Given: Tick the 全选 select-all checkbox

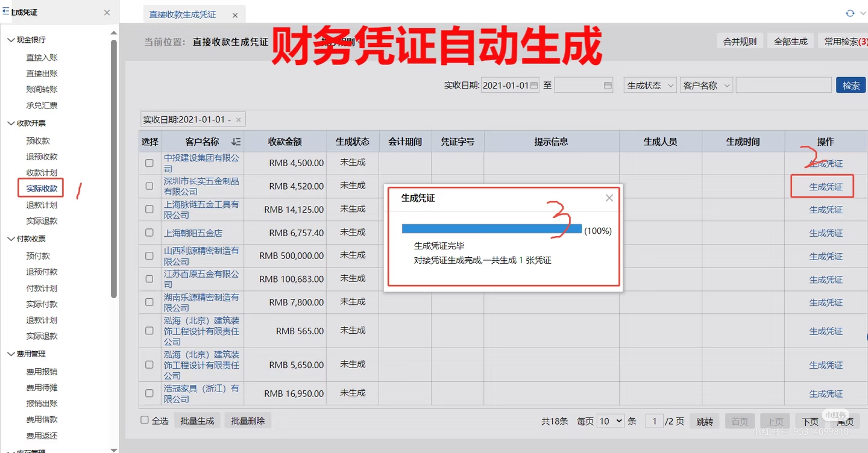Looking at the screenshot, I should click(145, 420).
